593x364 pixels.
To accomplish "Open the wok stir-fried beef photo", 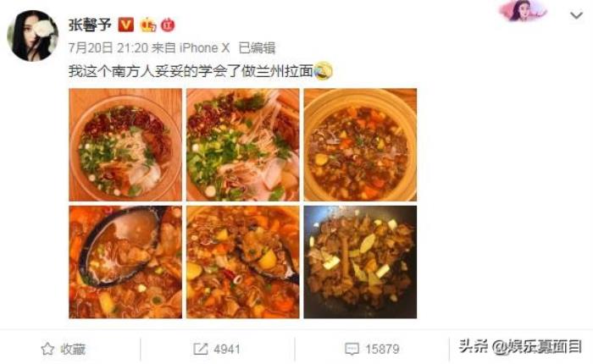I will click(x=360, y=262).
